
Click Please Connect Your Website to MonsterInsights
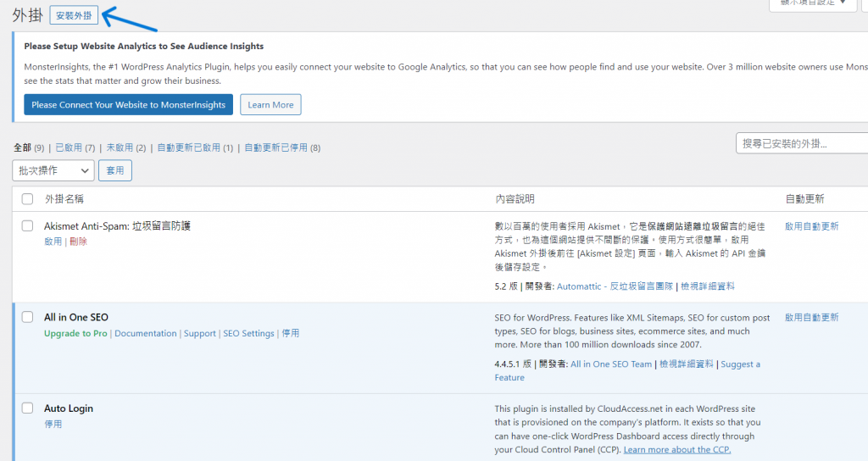point(129,104)
